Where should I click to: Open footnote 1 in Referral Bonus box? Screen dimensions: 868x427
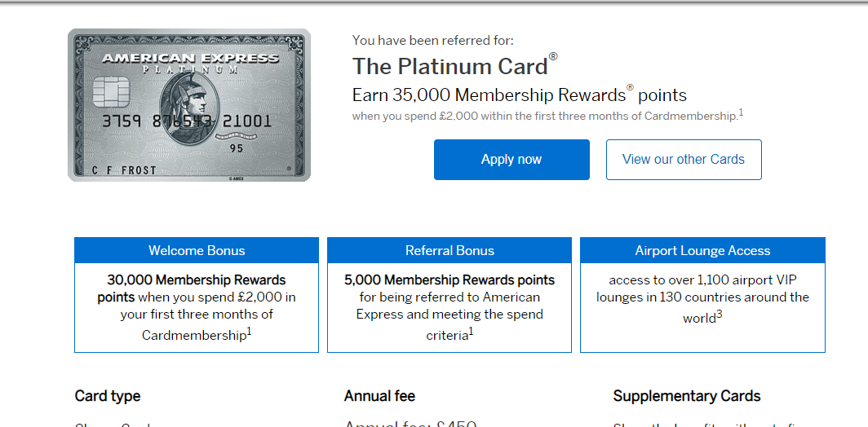(471, 331)
